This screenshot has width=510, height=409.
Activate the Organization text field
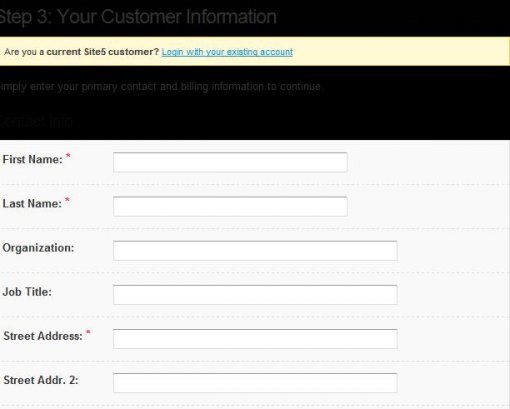pos(255,250)
